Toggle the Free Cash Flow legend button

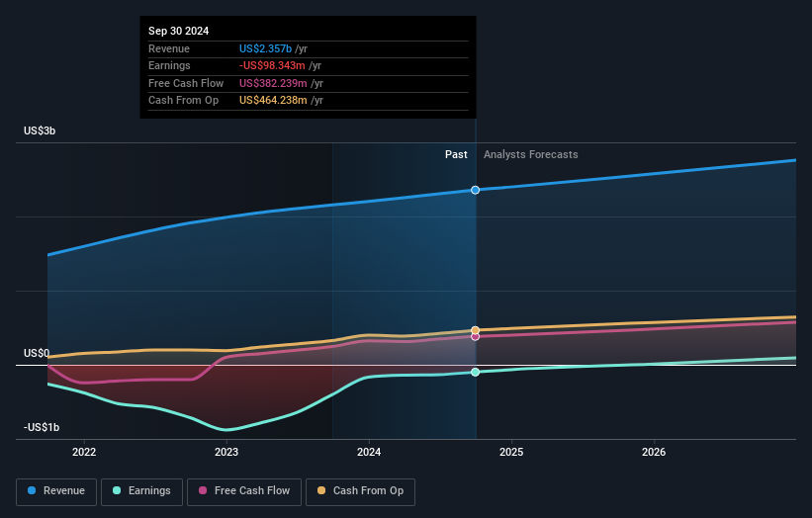point(244,491)
